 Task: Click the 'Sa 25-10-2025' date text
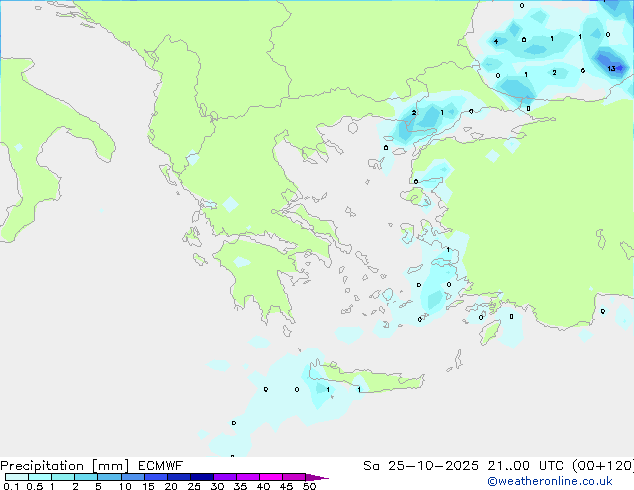pos(421,466)
